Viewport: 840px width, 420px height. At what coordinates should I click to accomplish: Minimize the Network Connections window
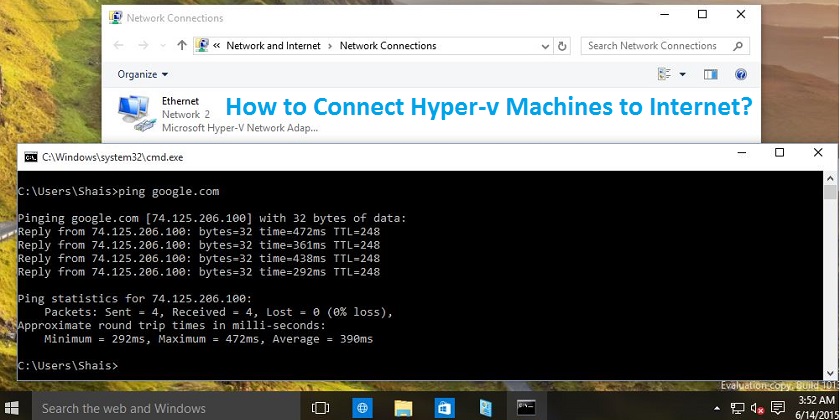[x=664, y=15]
